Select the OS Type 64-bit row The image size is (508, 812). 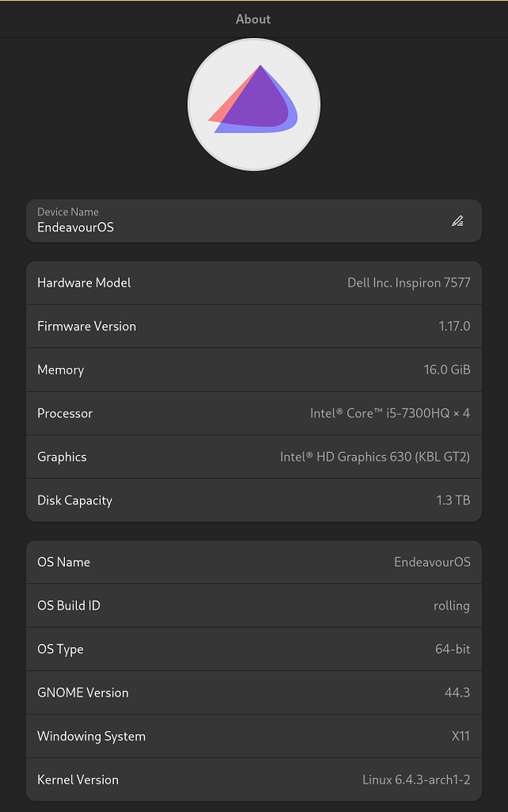[x=254, y=649]
